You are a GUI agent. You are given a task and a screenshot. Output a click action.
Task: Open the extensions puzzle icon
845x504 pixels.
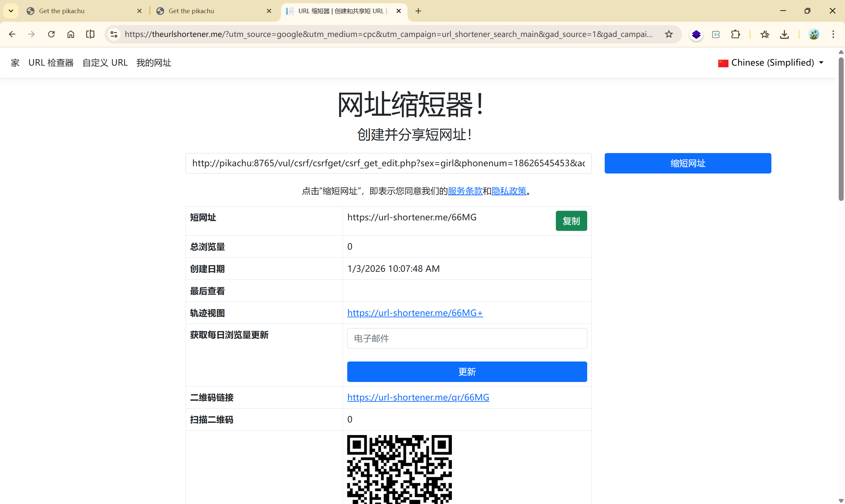click(x=735, y=34)
